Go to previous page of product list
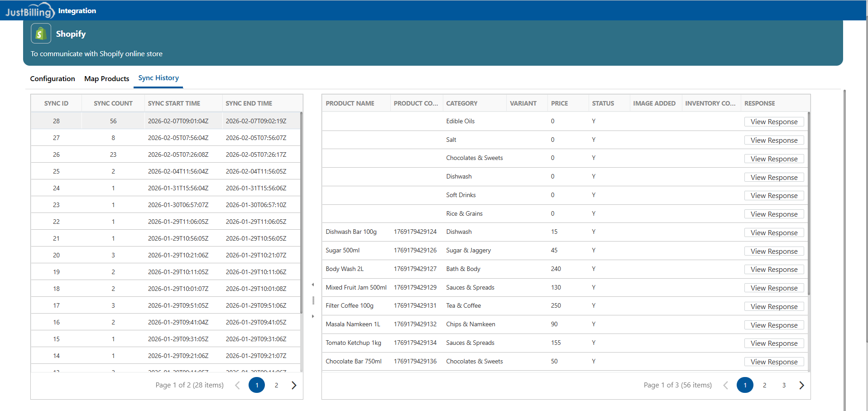The image size is (868, 411). click(725, 385)
